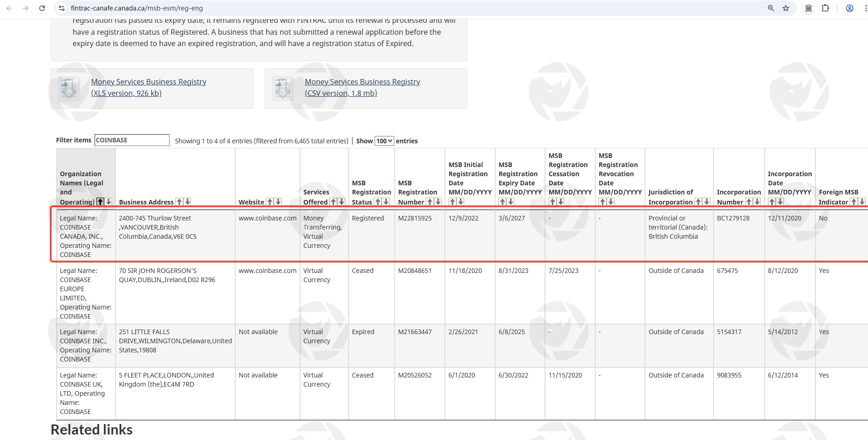
Task: Click the Filter items input field
Action: [x=132, y=140]
